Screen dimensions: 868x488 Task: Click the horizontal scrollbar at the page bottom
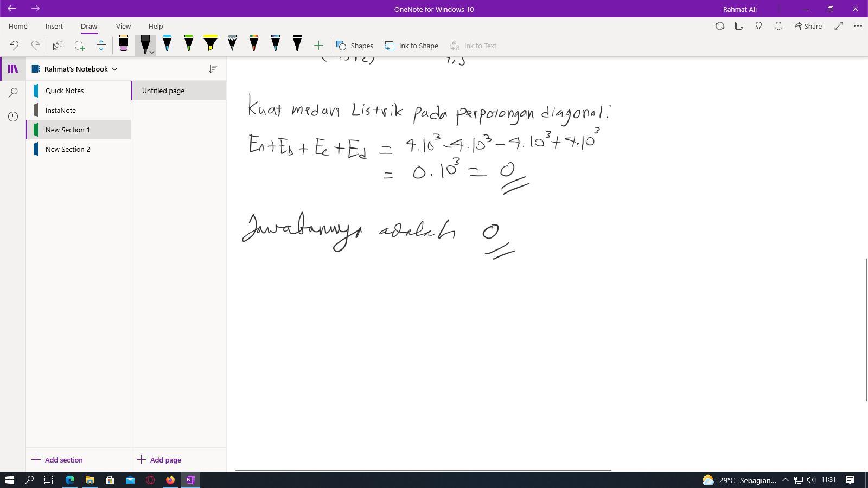click(423, 470)
